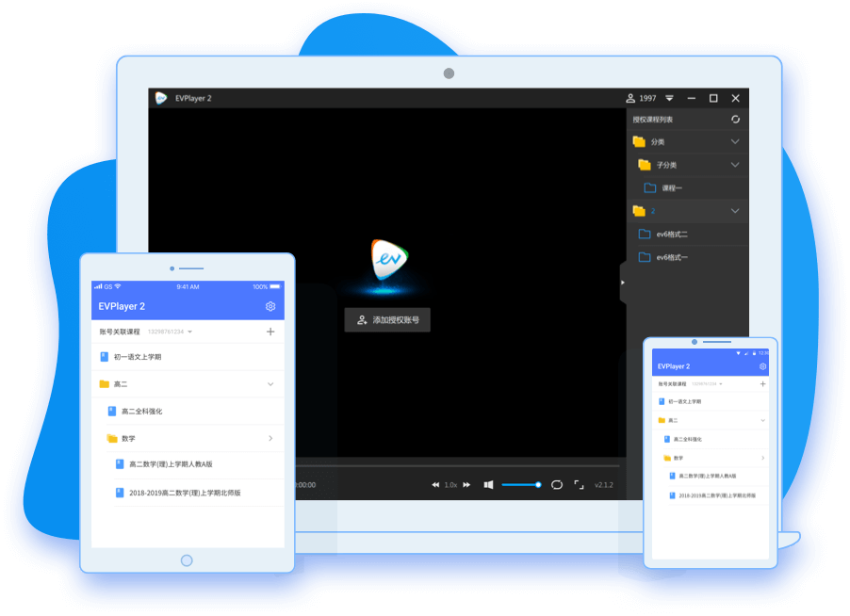
Task: Select the rewind icon in playback bar
Action: pos(435,484)
